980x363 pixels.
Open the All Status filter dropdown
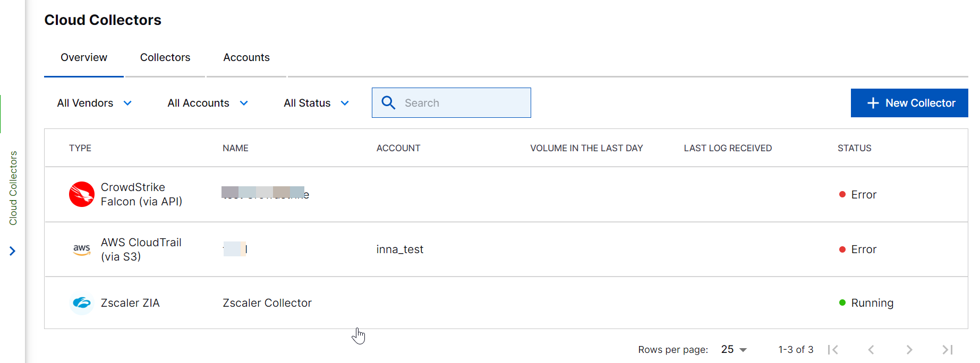pos(316,103)
